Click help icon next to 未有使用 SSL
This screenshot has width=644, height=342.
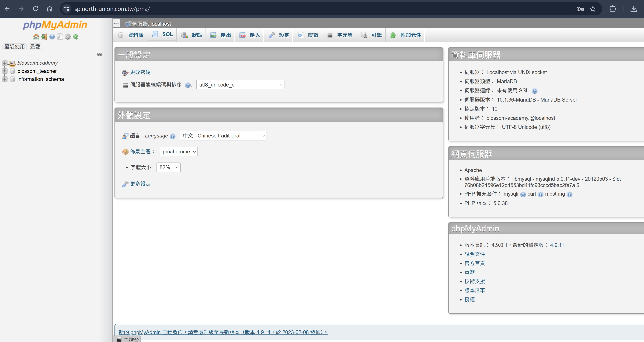534,91
